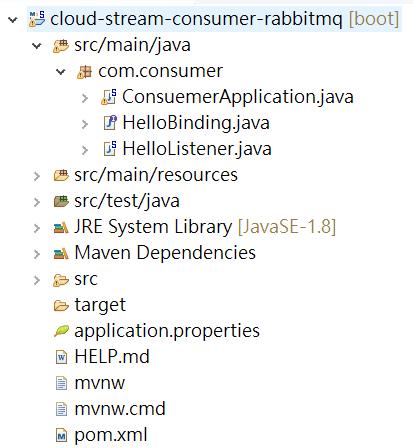Expand the Maven Dependencies node
The height and width of the screenshot is (448, 413).
[37, 254]
